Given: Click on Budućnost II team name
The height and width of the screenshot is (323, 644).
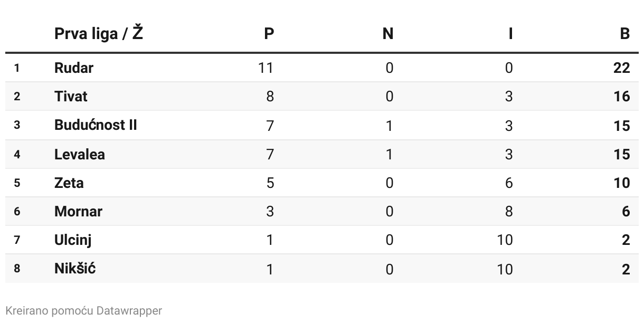Looking at the screenshot, I should [x=96, y=125].
